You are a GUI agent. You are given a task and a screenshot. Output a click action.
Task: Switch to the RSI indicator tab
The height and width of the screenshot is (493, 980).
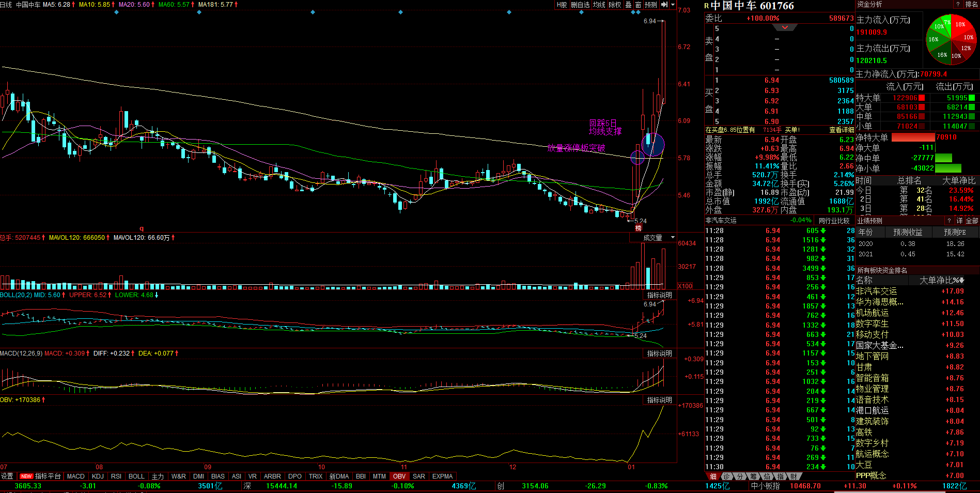tap(116, 476)
